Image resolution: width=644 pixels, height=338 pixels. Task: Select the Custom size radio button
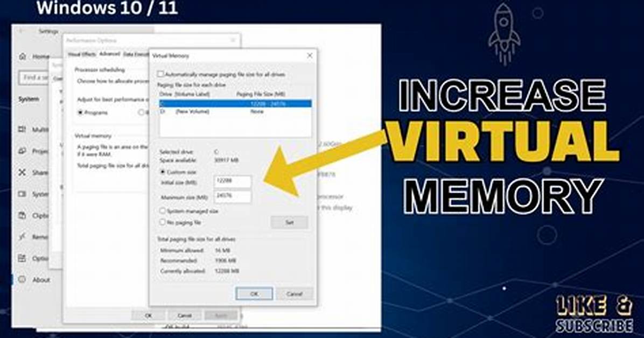coord(163,172)
